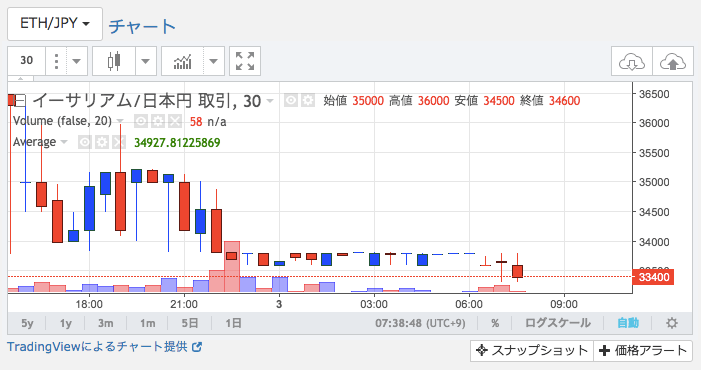Expand the interval options dropdown arrow

tap(77, 61)
